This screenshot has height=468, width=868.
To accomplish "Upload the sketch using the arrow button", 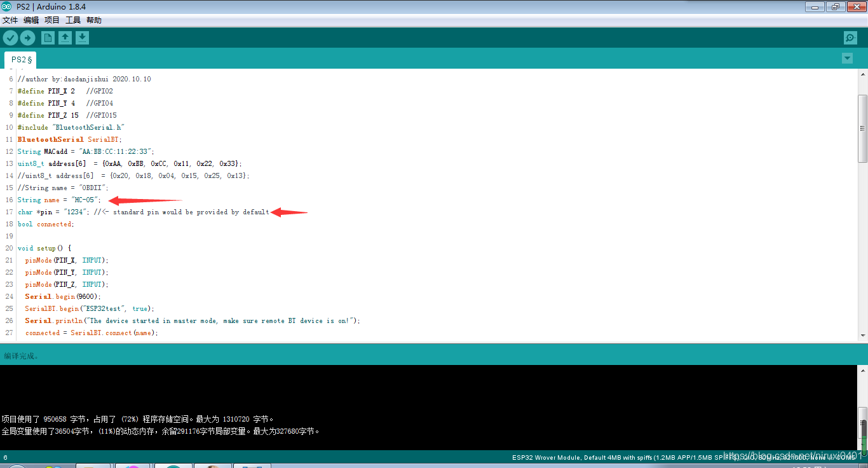I will click(x=27, y=38).
